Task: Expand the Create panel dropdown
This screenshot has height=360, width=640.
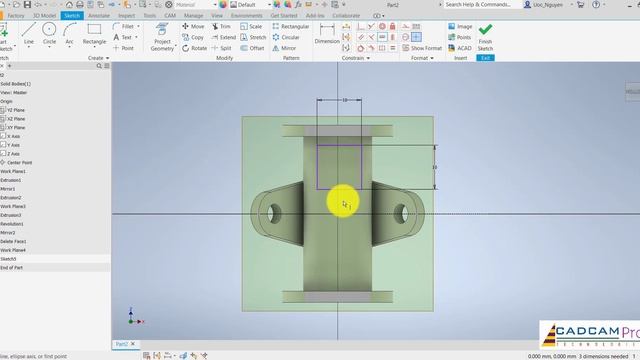Action: pyautogui.click(x=99, y=58)
